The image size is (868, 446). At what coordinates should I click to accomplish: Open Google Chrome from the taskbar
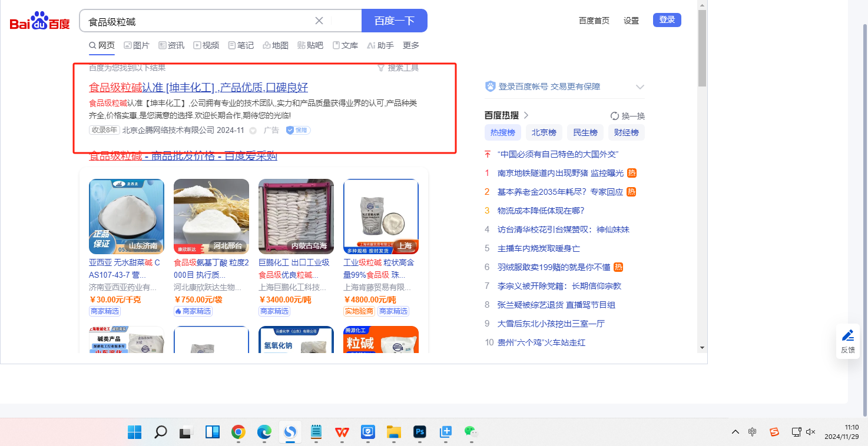point(238,432)
